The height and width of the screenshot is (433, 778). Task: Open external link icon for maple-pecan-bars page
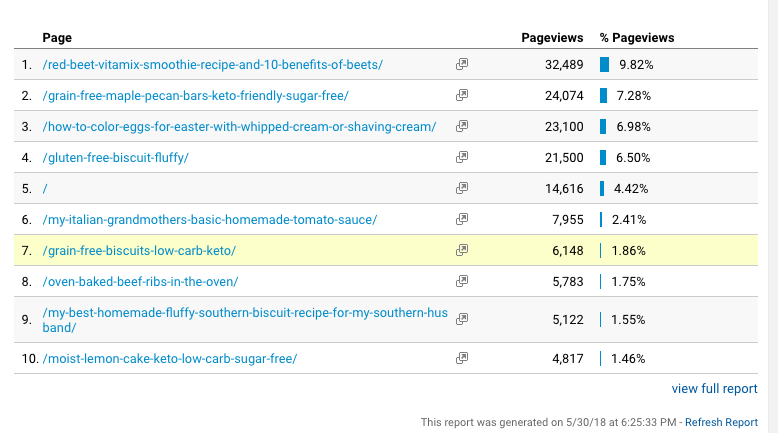click(x=462, y=95)
